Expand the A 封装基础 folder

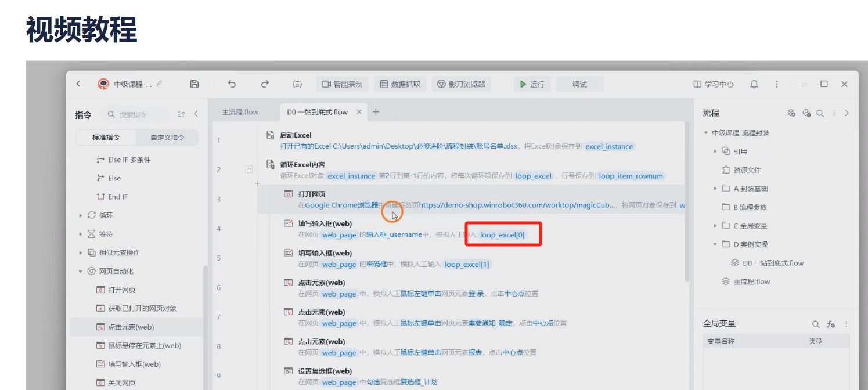(715, 189)
